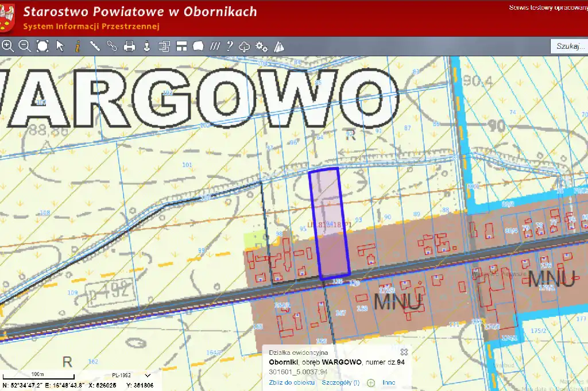Screen dimensions: 588x391
Task: Close the Działka ewidencyjna popup
Action: point(404,352)
